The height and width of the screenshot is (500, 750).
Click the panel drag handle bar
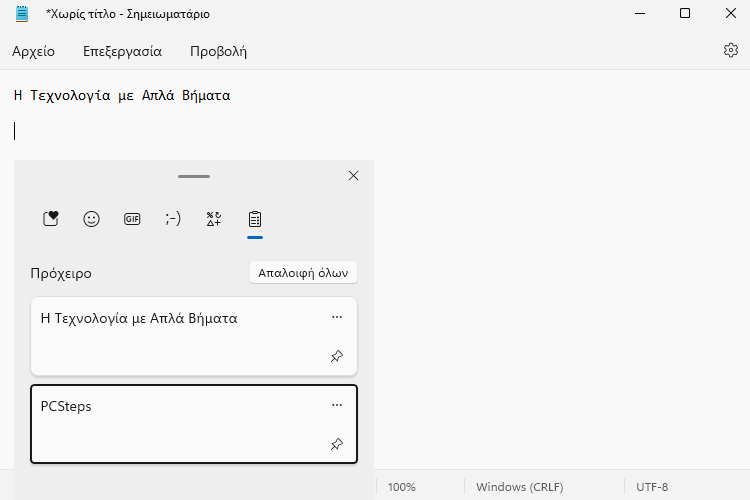pyautogui.click(x=194, y=176)
